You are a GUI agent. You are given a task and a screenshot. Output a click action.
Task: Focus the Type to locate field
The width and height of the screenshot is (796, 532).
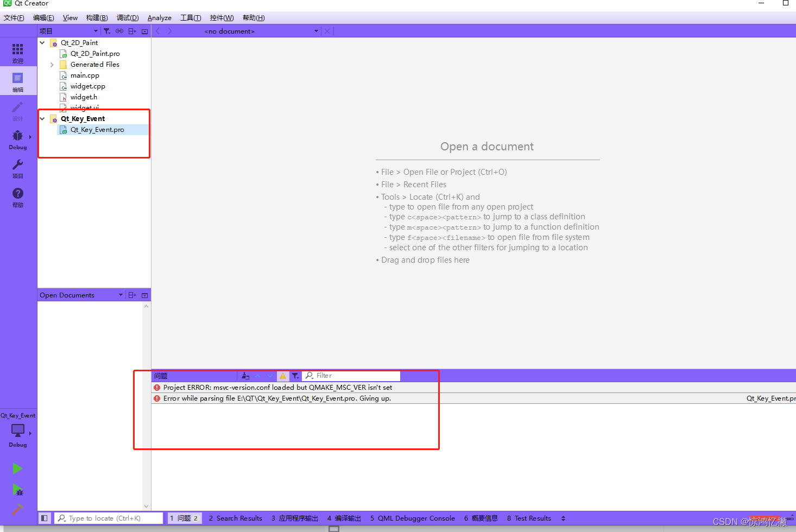click(x=109, y=518)
